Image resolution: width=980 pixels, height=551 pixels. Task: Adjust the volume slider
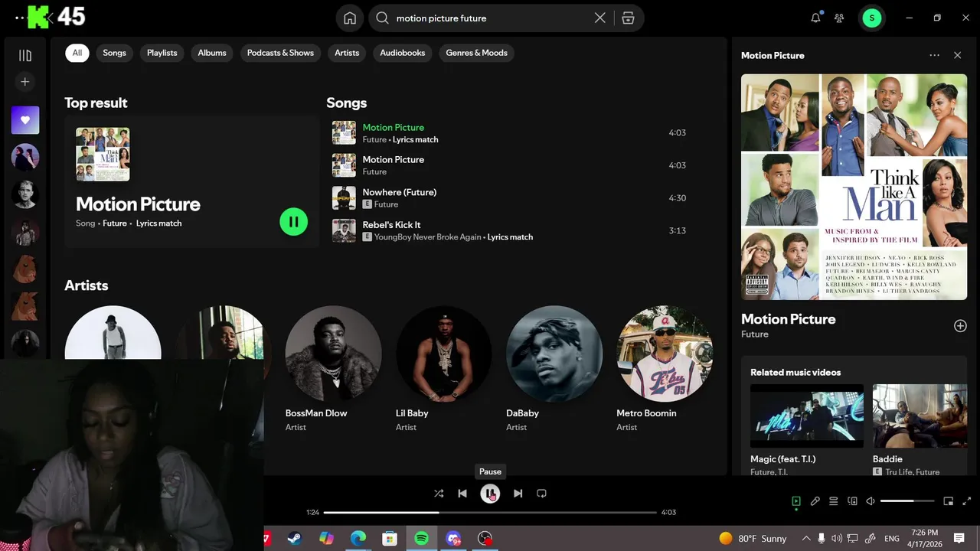(x=907, y=501)
